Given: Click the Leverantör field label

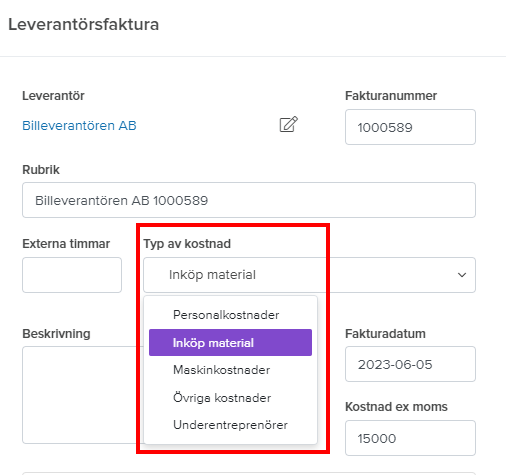Looking at the screenshot, I should click(x=53, y=96).
